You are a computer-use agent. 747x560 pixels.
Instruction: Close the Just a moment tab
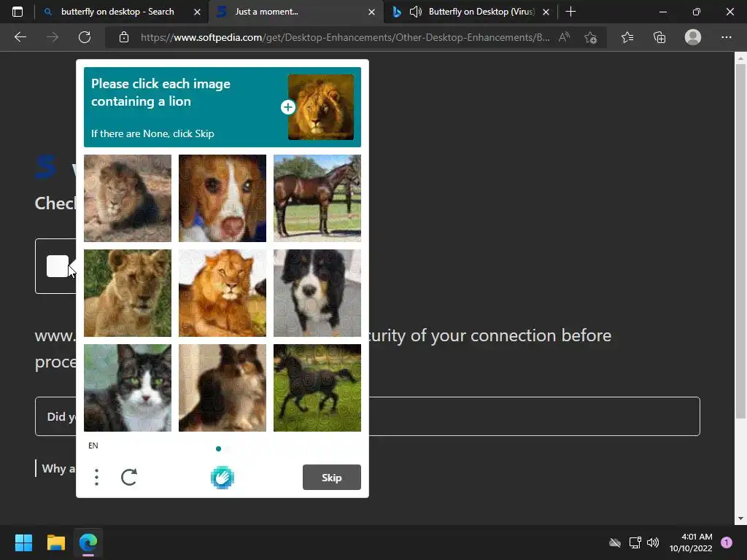click(x=371, y=12)
